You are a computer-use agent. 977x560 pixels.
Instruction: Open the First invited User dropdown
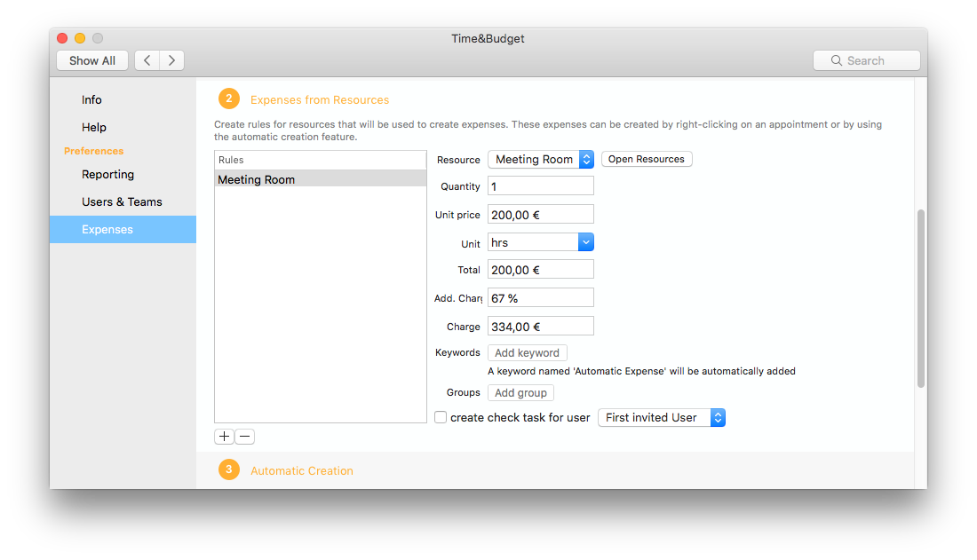click(x=662, y=417)
